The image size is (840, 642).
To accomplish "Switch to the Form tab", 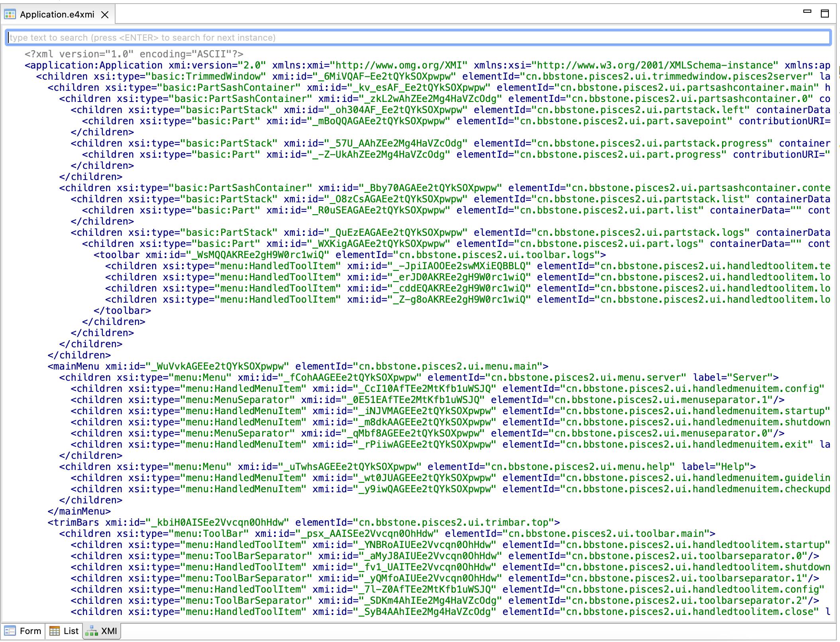I will pyautogui.click(x=30, y=631).
